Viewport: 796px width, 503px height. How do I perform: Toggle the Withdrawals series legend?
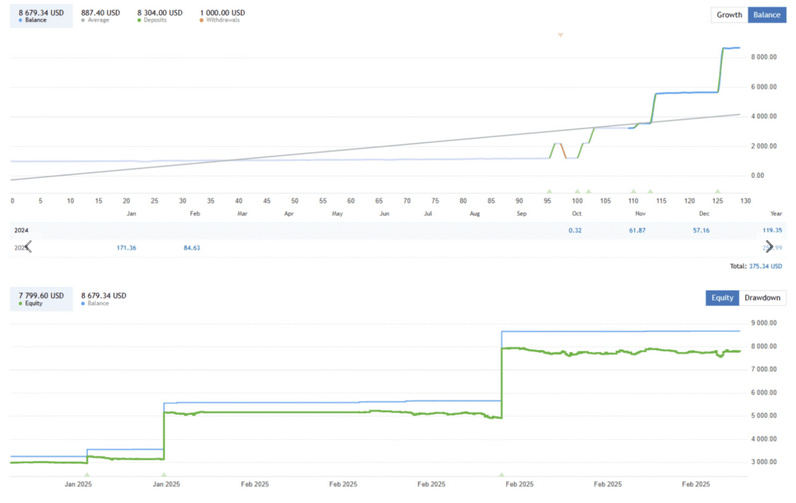tap(222, 16)
